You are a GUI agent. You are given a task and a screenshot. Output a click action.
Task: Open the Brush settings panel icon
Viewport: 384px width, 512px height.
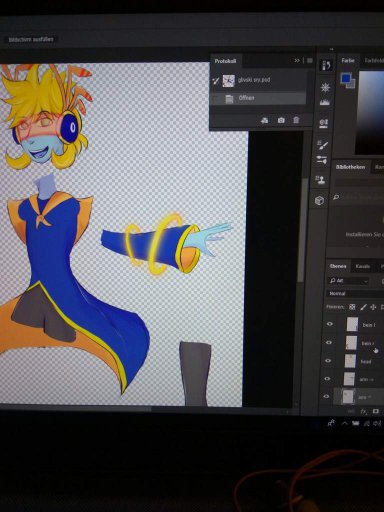322,145
